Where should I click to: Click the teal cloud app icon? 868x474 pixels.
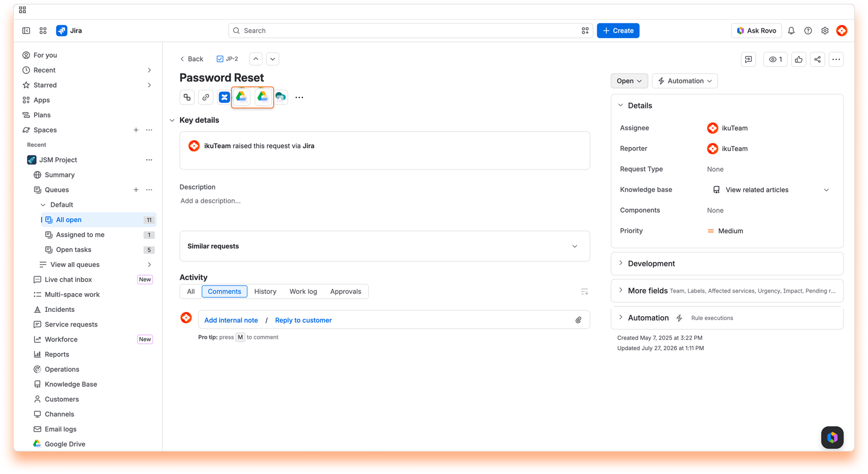pyautogui.click(x=281, y=97)
